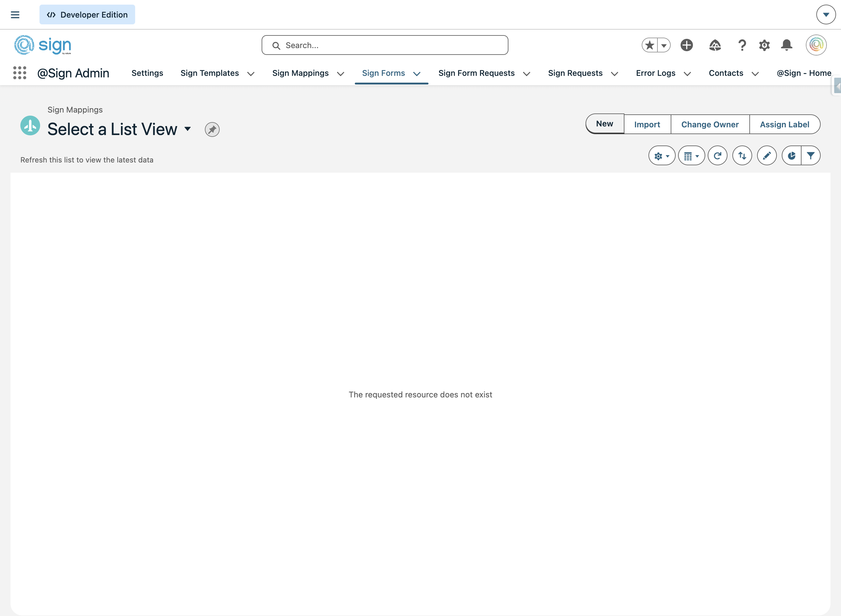This screenshot has width=841, height=616.
Task: Open Trailhead guidance center icon
Action: coord(715,45)
